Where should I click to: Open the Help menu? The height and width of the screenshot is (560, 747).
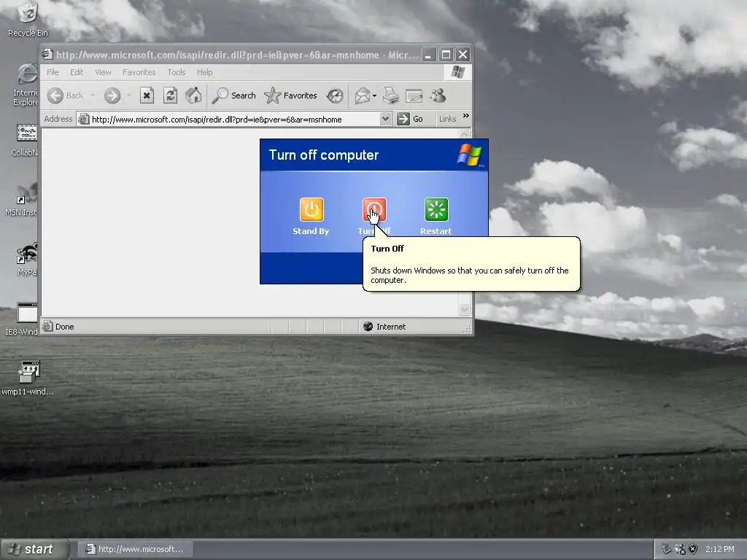click(x=205, y=72)
